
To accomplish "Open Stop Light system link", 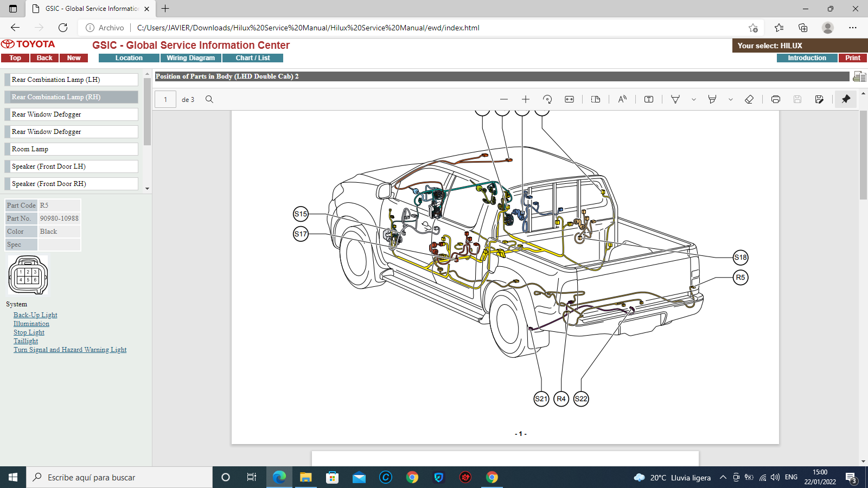I will pyautogui.click(x=29, y=332).
